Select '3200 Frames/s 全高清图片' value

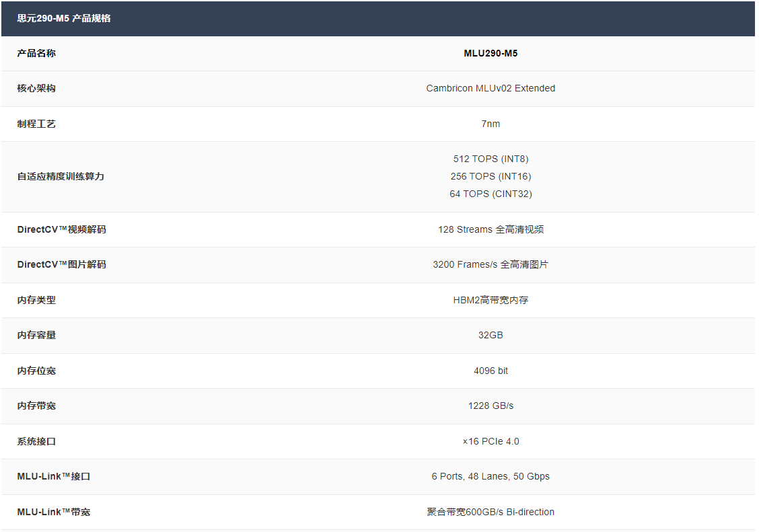tap(491, 264)
